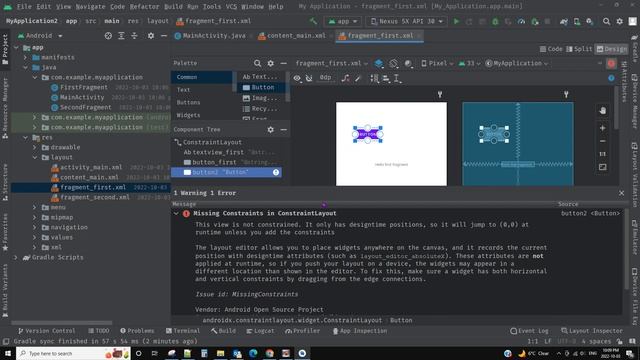Open Project panel options gear
This screenshot has width=640, height=360.
tap(151, 36)
